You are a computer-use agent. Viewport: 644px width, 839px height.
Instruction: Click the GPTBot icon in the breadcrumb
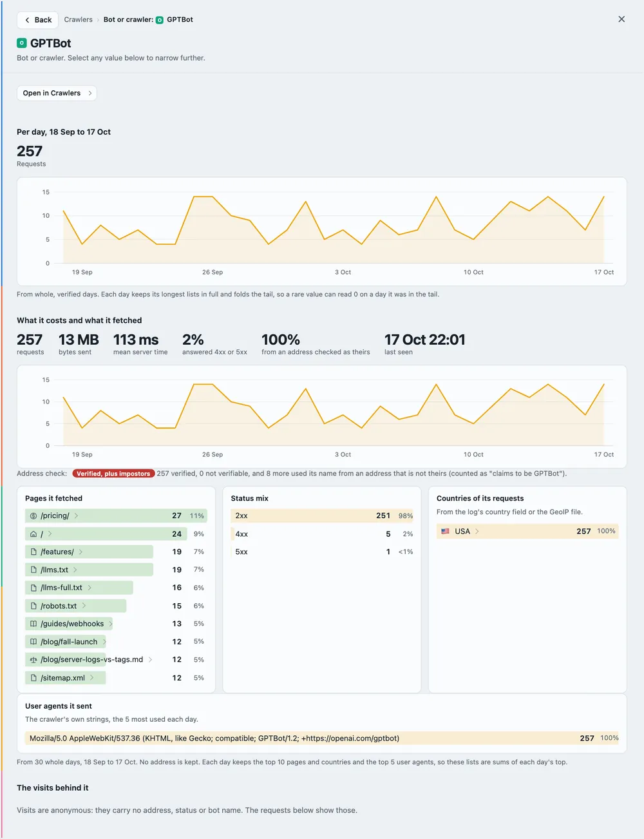click(x=160, y=20)
